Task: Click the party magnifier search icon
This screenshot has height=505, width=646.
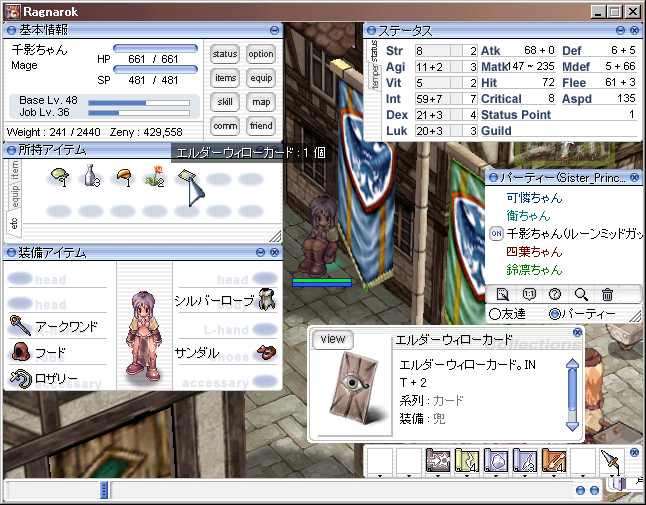Action: [581, 294]
